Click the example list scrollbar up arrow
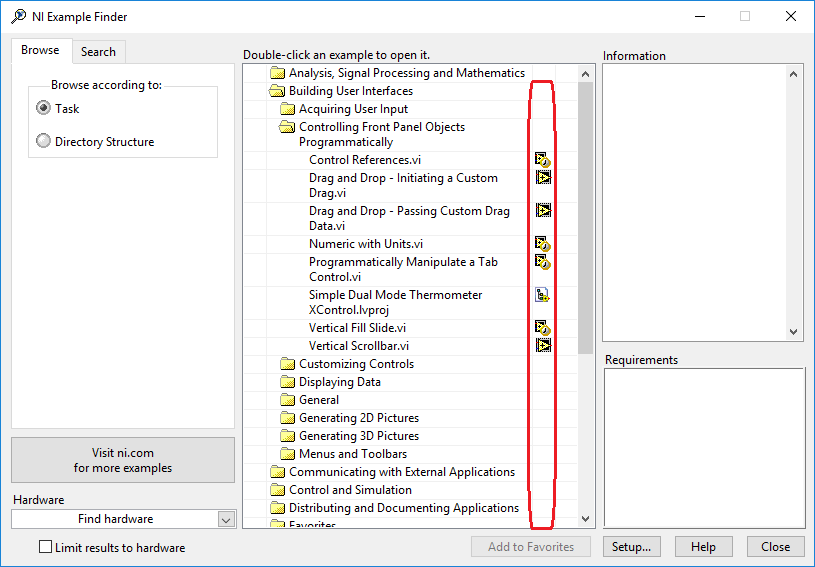 585,74
